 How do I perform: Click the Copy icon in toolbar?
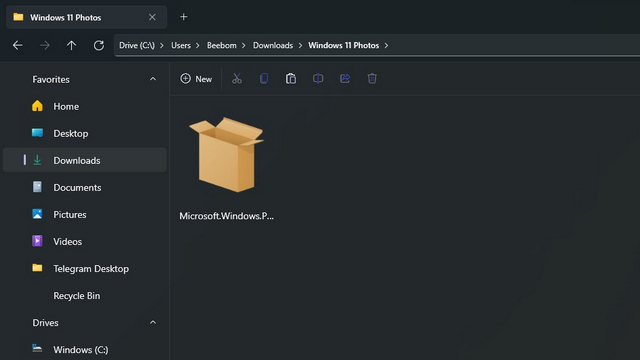tap(264, 78)
